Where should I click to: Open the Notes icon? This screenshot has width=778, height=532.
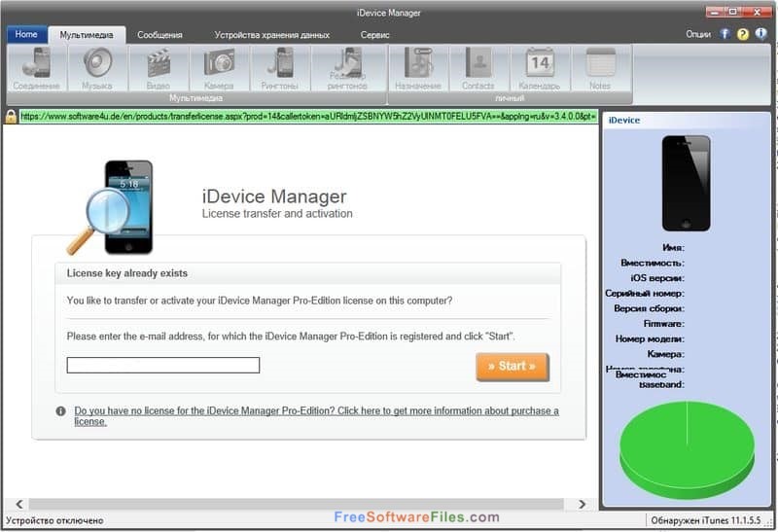point(600,68)
